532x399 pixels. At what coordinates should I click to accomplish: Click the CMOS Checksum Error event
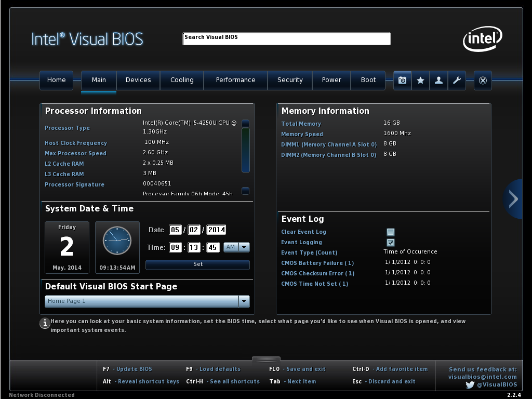pyautogui.click(x=318, y=273)
